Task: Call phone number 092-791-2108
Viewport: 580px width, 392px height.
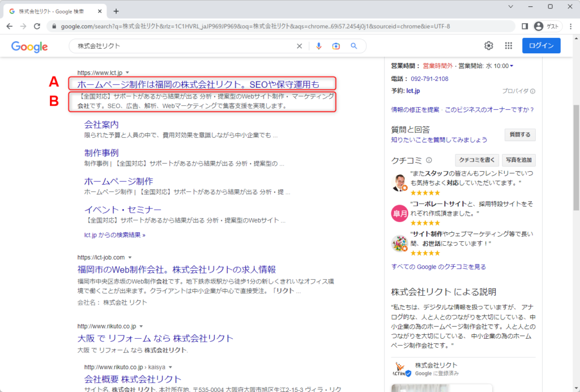Action: 429,79
